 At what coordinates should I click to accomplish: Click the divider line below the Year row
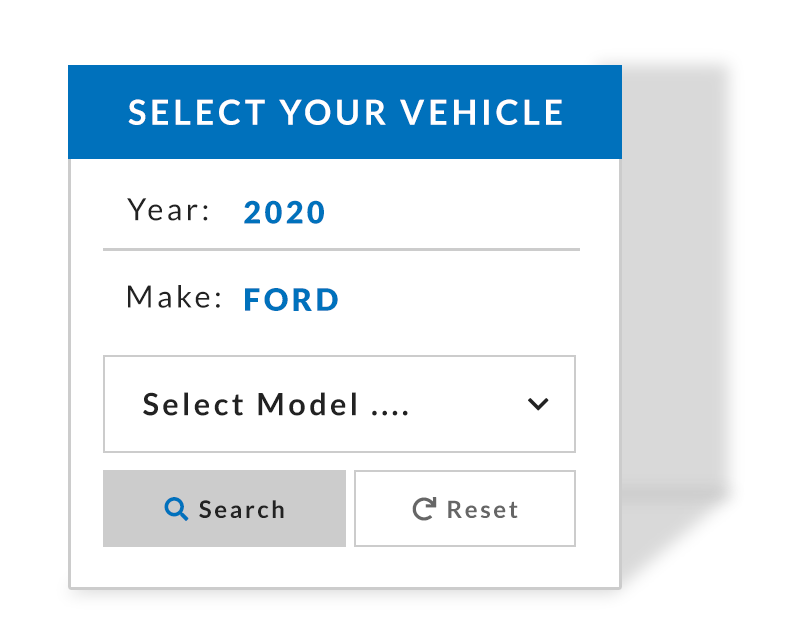(341, 249)
